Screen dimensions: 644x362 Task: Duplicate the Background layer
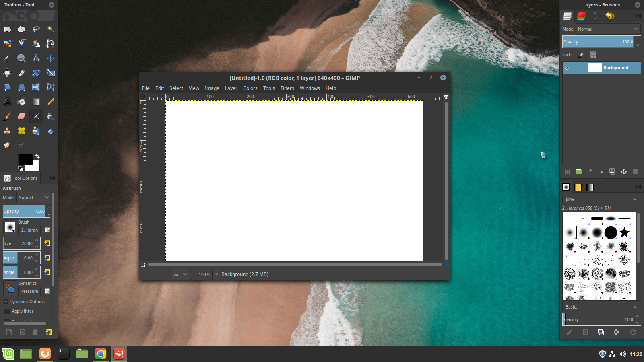click(612, 171)
